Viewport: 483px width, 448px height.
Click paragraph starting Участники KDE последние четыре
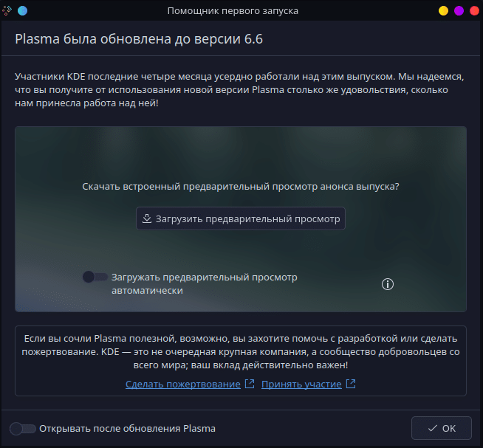[239, 89]
